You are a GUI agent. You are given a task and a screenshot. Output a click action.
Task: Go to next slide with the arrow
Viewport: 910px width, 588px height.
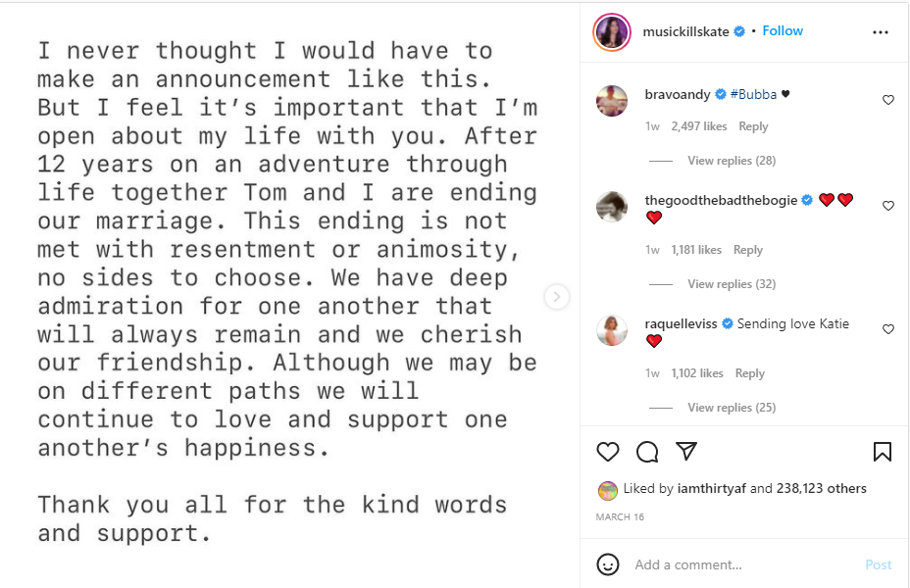[557, 297]
